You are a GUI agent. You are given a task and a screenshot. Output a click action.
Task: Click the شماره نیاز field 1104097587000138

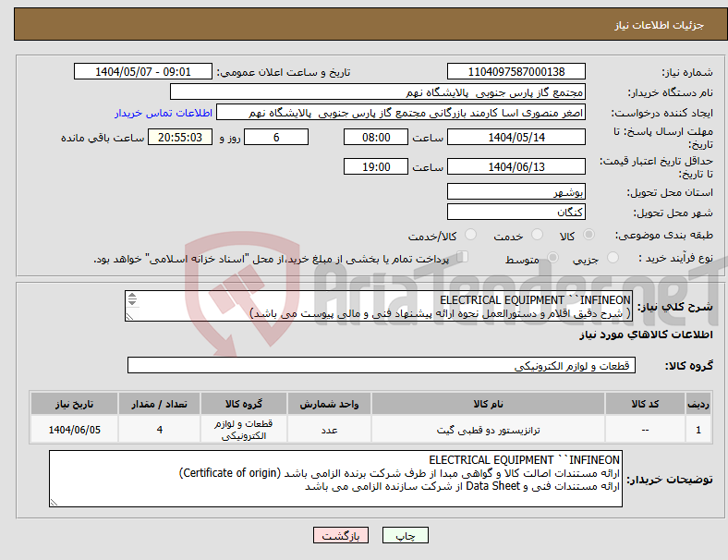516,72
